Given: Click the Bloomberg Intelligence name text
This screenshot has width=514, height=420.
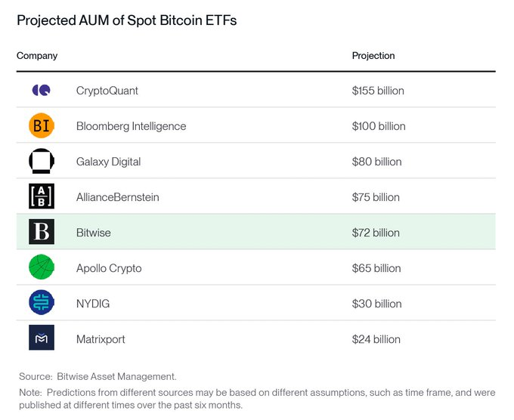Looking at the screenshot, I should point(131,126).
